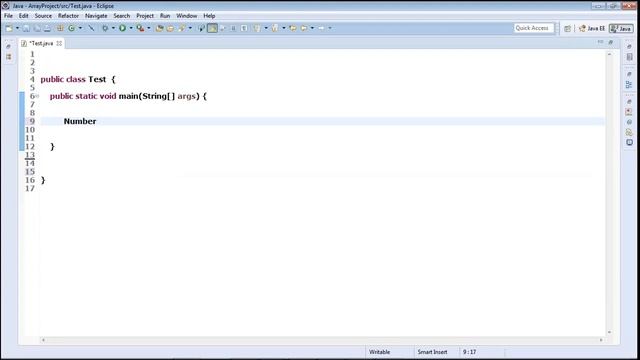
Task: Open the New wizard dropdown arrow
Action: click(17, 28)
